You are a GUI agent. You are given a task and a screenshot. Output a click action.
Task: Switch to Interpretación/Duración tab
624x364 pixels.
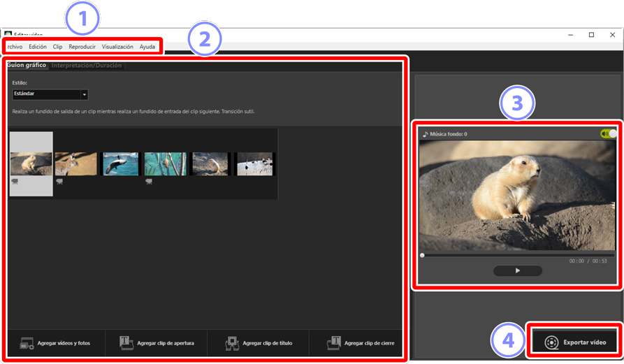pyautogui.click(x=87, y=66)
